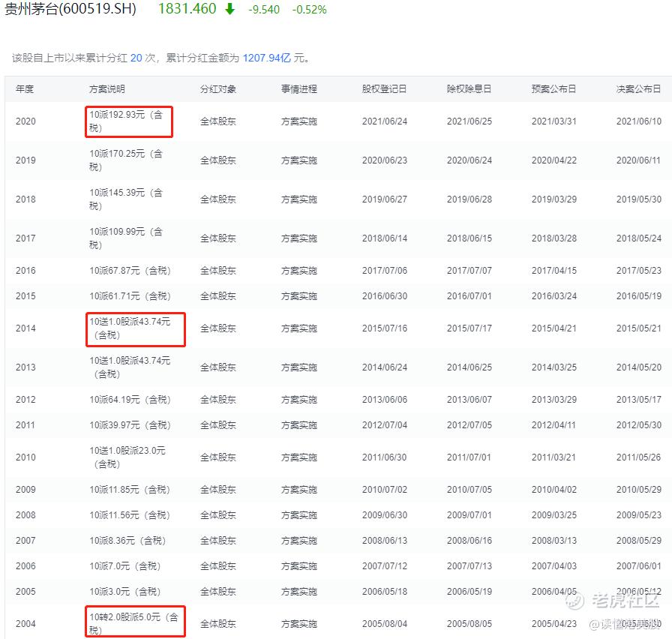Select the 10派11.85元 plan cell

[x=130, y=490]
